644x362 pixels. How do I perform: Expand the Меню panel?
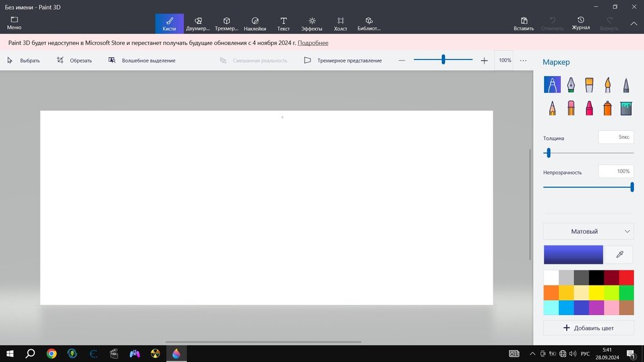pyautogui.click(x=14, y=23)
